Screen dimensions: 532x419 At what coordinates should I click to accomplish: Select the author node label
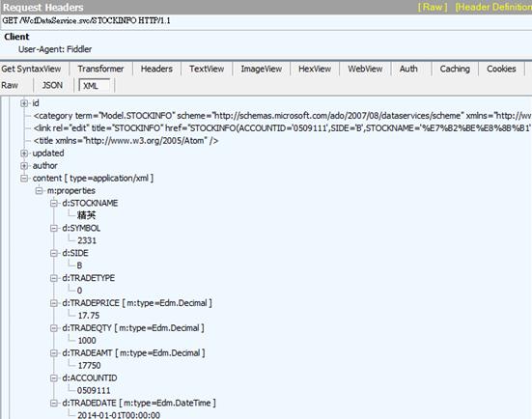pos(44,166)
